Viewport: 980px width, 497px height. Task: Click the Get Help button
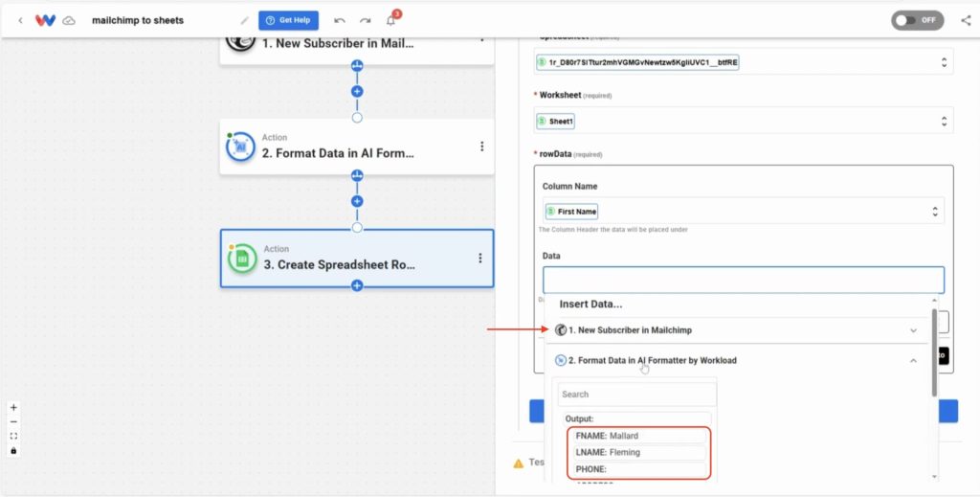click(x=289, y=21)
